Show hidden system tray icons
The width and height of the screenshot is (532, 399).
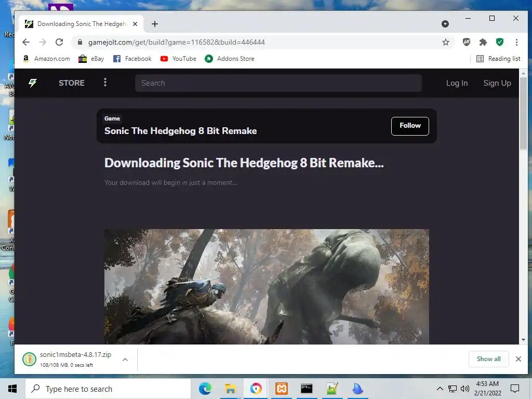440,389
